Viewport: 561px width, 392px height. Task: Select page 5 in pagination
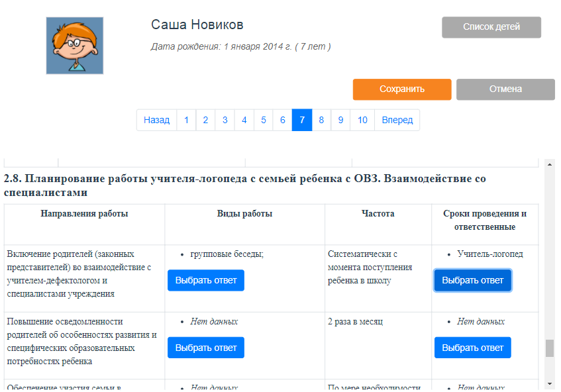point(263,120)
